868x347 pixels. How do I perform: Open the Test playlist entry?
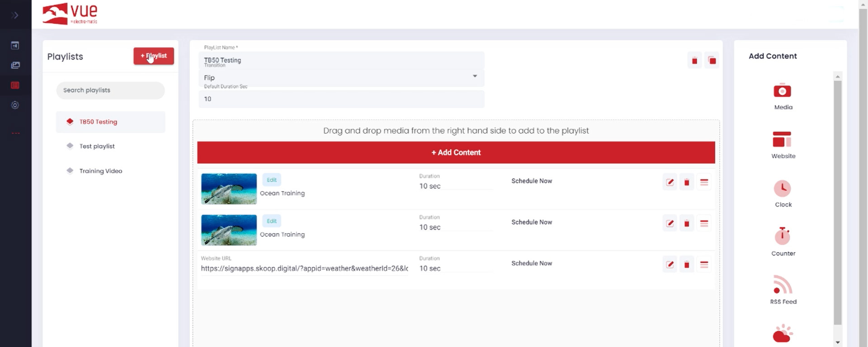(x=97, y=146)
